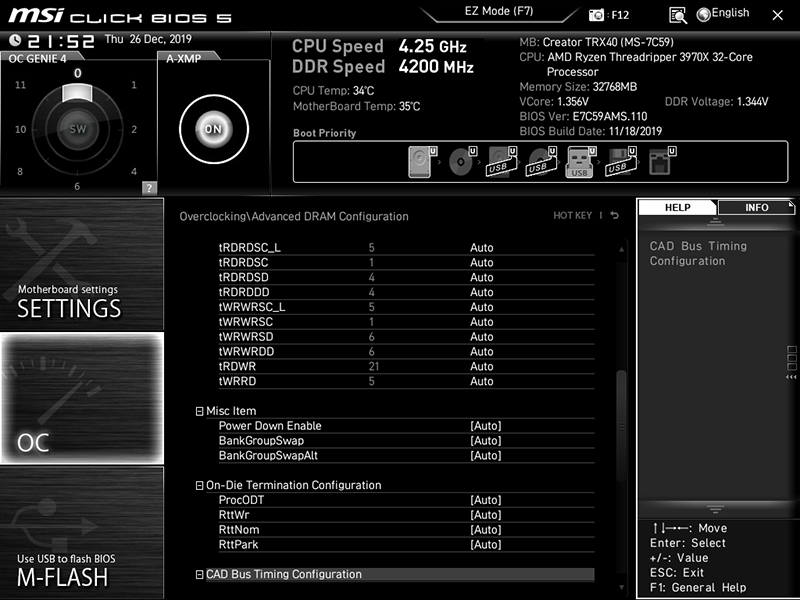The height and width of the screenshot is (600, 800).
Task: Click the settings list scrollbar thumb
Action: coord(621,426)
